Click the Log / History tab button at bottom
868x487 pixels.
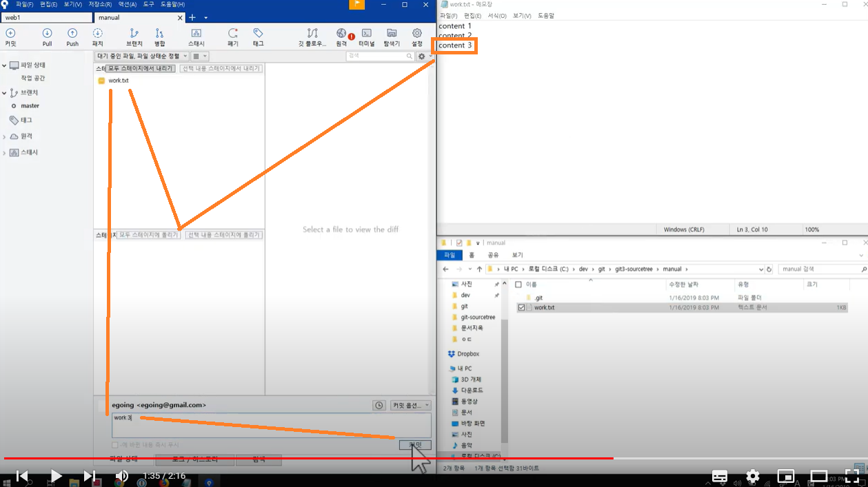(195, 459)
